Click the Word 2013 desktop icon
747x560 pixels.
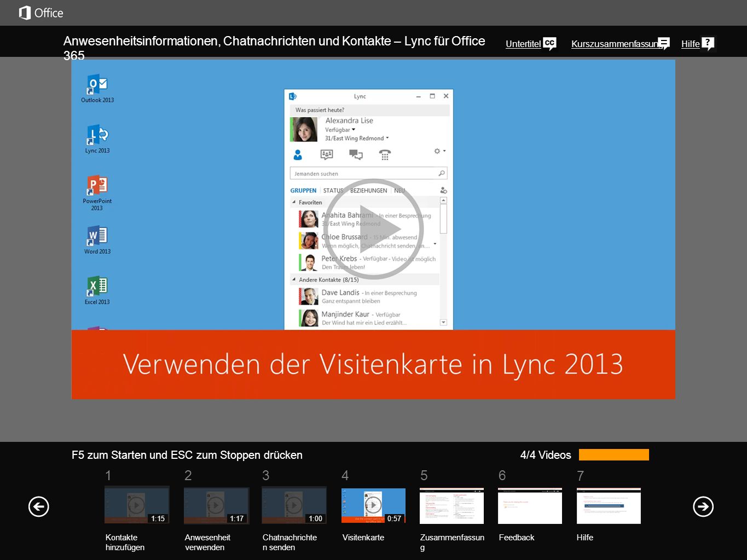[x=97, y=240]
